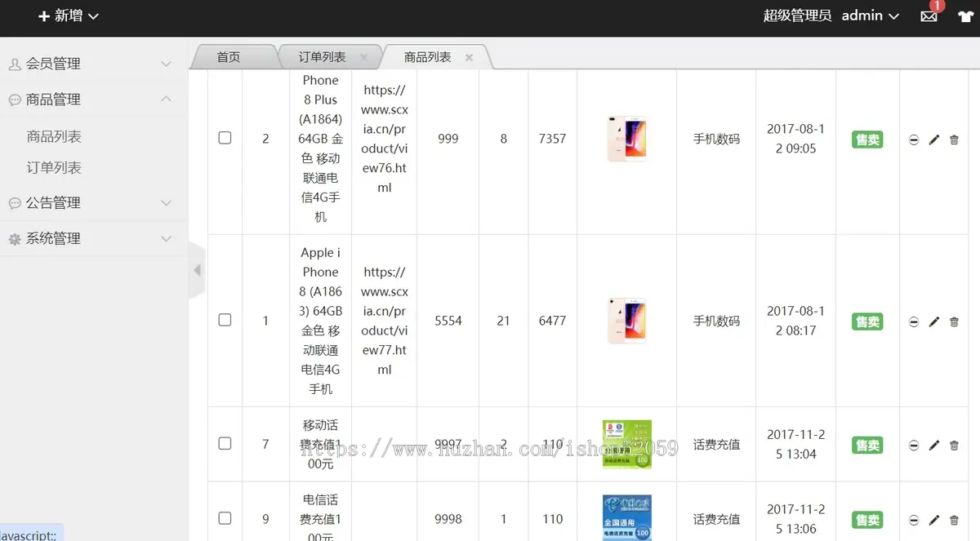Select checkbox for product ID 1

[225, 320]
